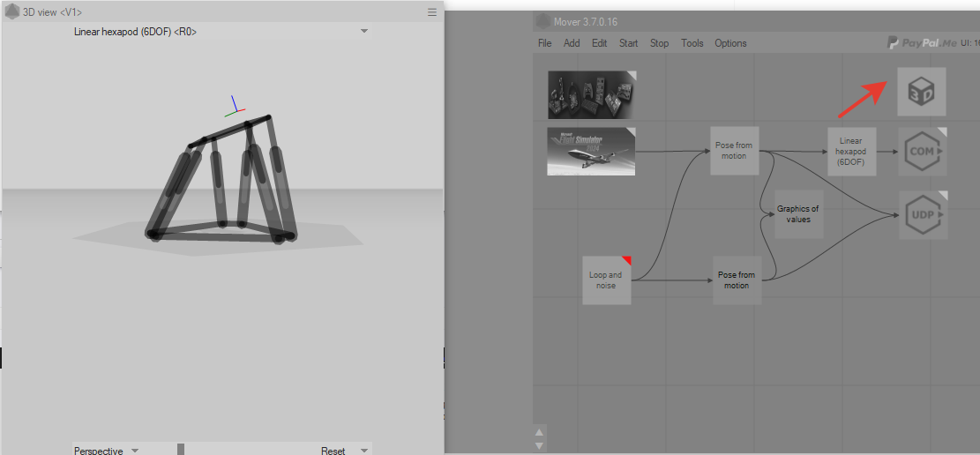
Task: Click the Start menu item
Action: (628, 43)
